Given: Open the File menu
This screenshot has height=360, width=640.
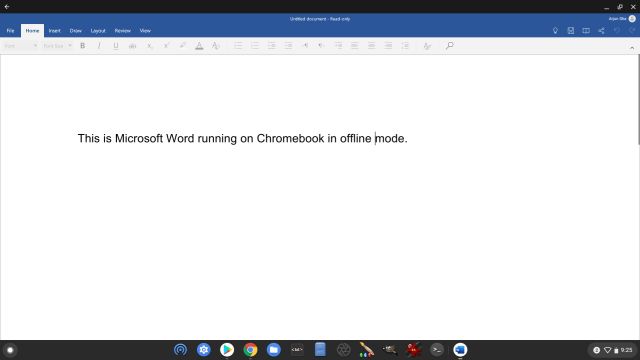Looking at the screenshot, I should [x=10, y=31].
